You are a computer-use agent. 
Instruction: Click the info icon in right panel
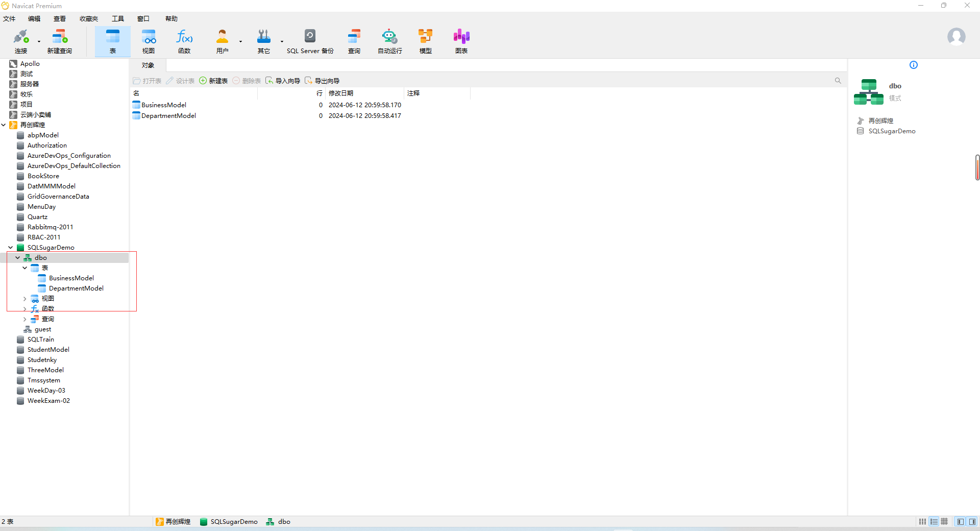[x=914, y=65]
